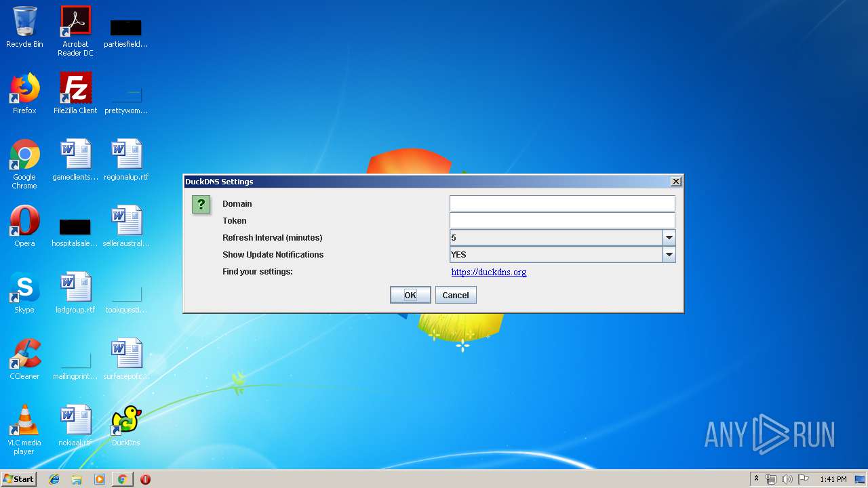Select selleraustral document icon
This screenshot has height=488, width=868.
tap(126, 226)
